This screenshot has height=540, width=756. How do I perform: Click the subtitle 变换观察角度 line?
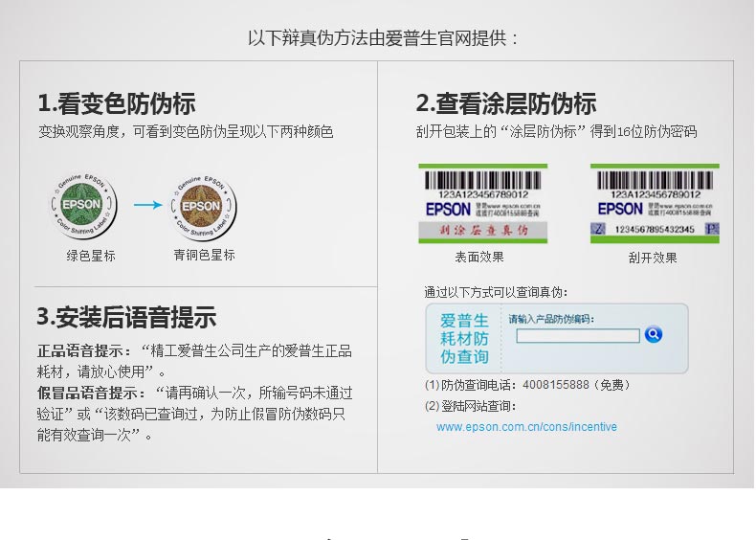pyautogui.click(x=186, y=131)
